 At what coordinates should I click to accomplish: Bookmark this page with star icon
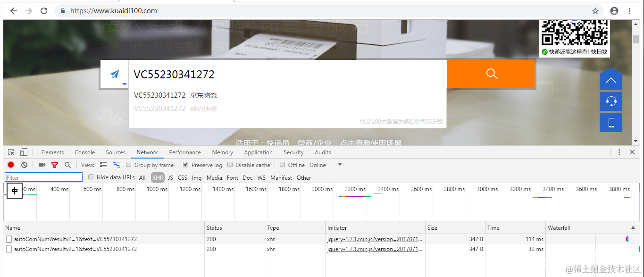595,10
